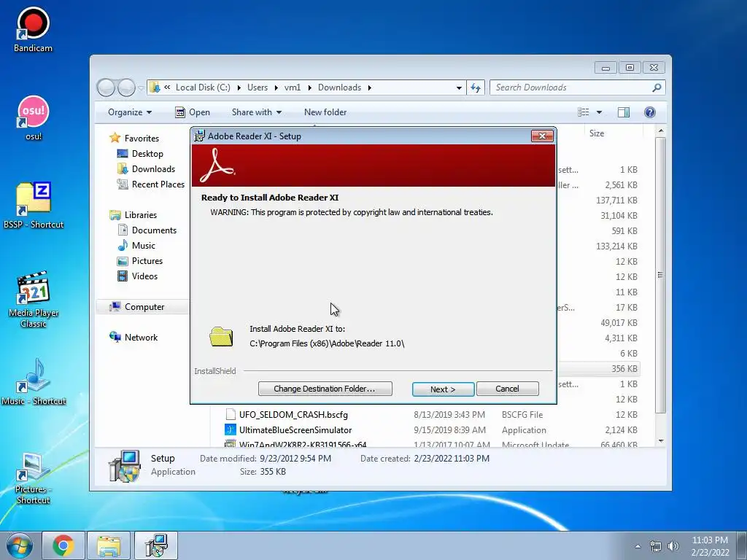Expand the arrow after Local Disk (C:)
The height and width of the screenshot is (560, 747).
click(x=239, y=87)
